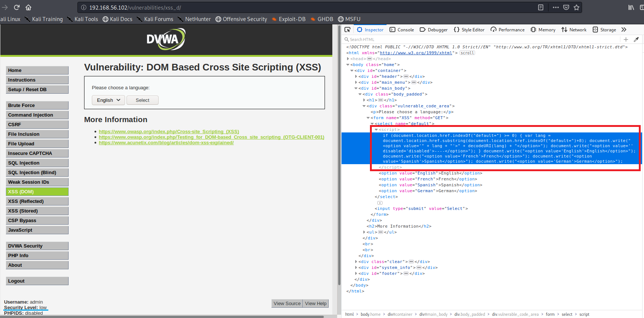Open the Network tab
644x318 pixels.
click(574, 30)
